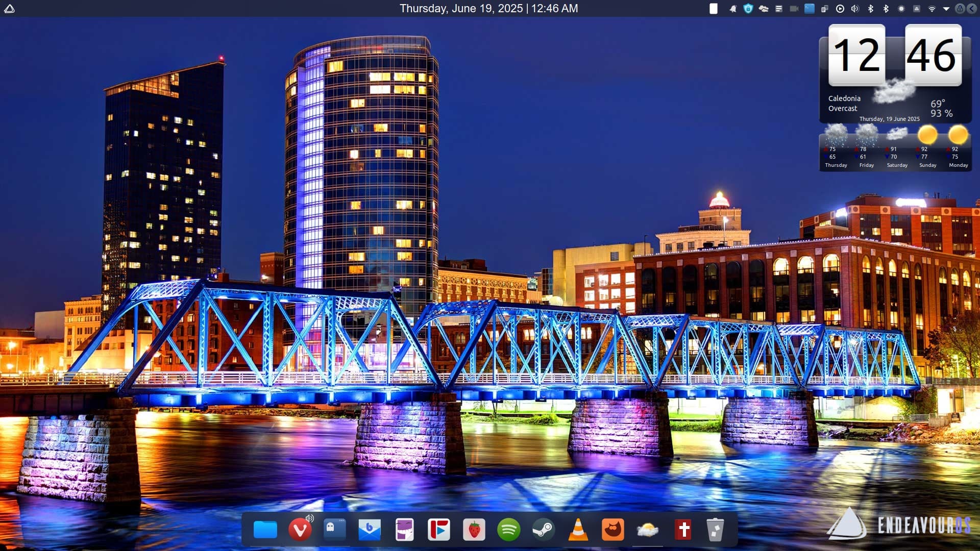Open the FreeTube icon in dock
The width and height of the screenshot is (980, 551).
pos(439,530)
